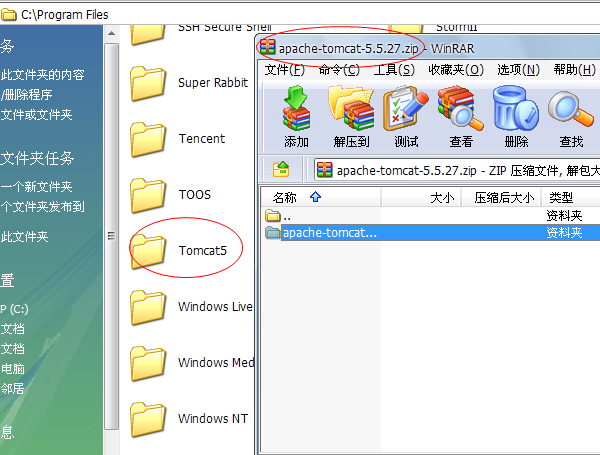This screenshot has width=600, height=455.
Task: Sort the archive list by 名称 column
Action: [x=321, y=197]
